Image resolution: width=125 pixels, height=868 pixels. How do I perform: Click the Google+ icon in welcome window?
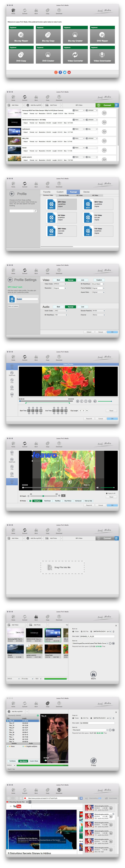(56, 72)
